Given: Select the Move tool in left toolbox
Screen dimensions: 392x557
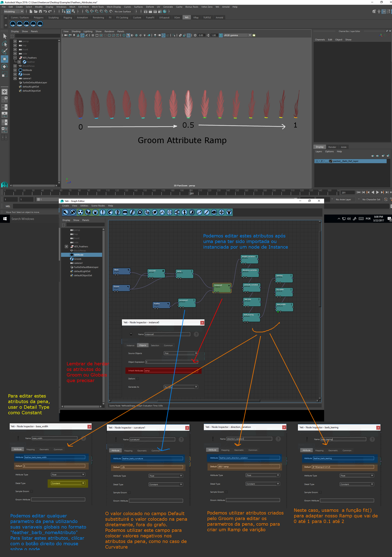Looking at the screenshot, I should coord(5,59).
